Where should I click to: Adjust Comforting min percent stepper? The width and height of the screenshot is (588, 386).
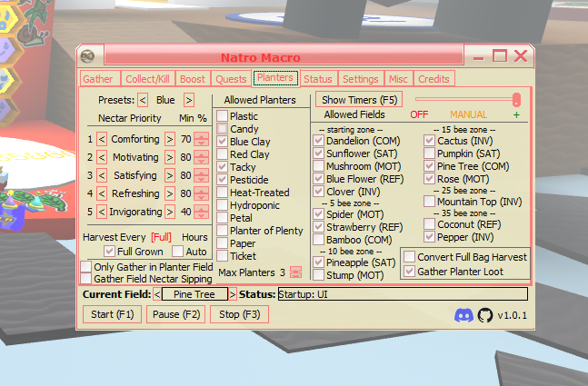click(x=202, y=139)
